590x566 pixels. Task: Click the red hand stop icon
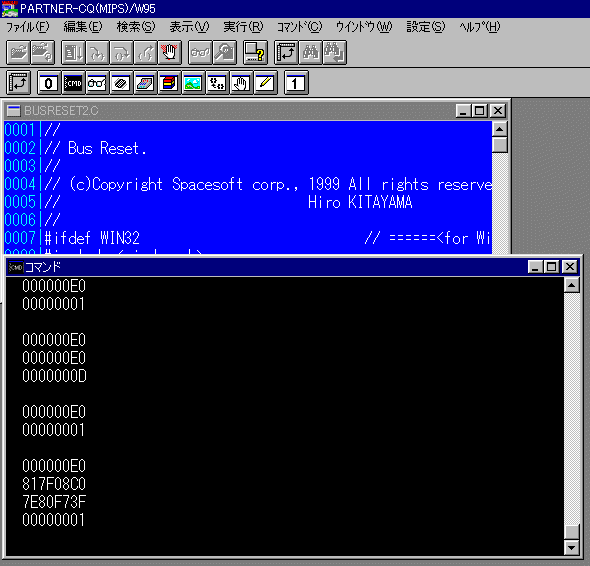pos(170,52)
